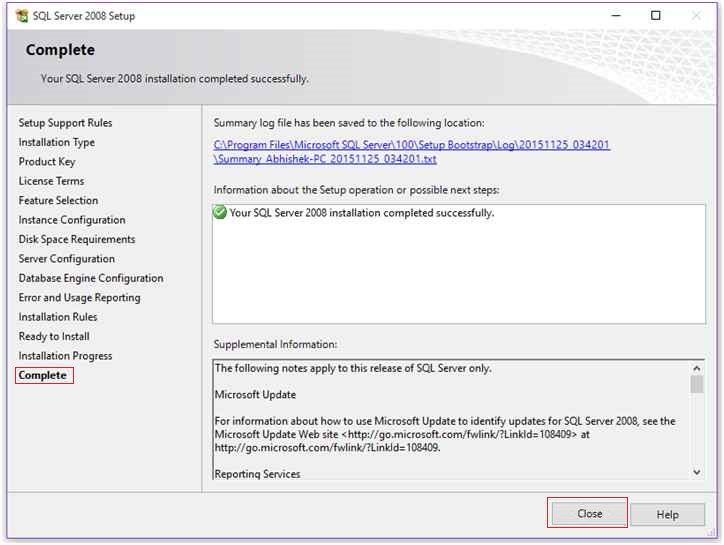Viewport: 724px width, 545px height.
Task: Select Instance Configuration step
Action: (72, 220)
